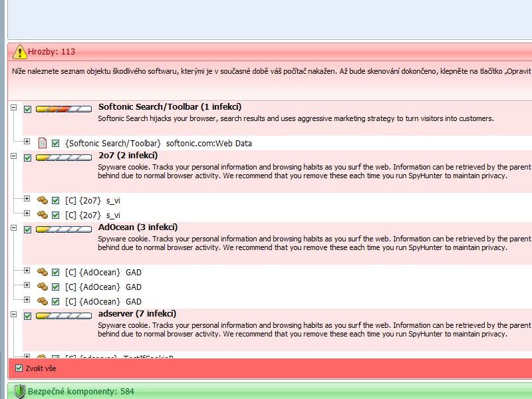Collapse the 2o7 threat group
The image size is (532, 399).
(13, 156)
